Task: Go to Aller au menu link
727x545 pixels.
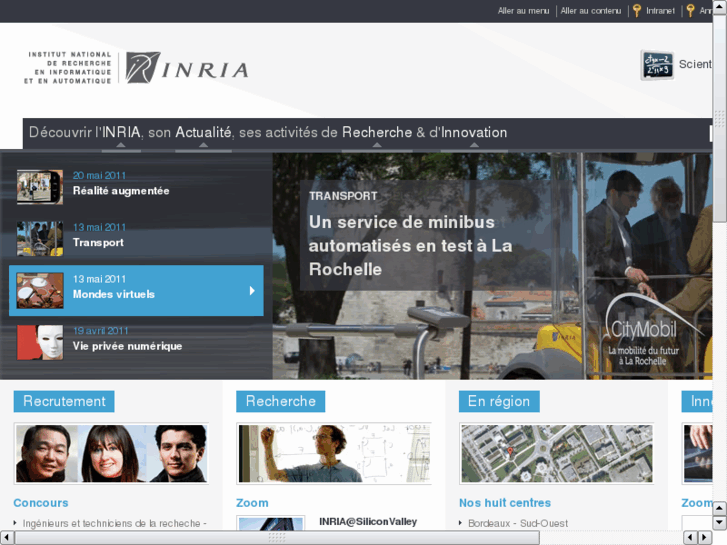Action: coord(523,11)
